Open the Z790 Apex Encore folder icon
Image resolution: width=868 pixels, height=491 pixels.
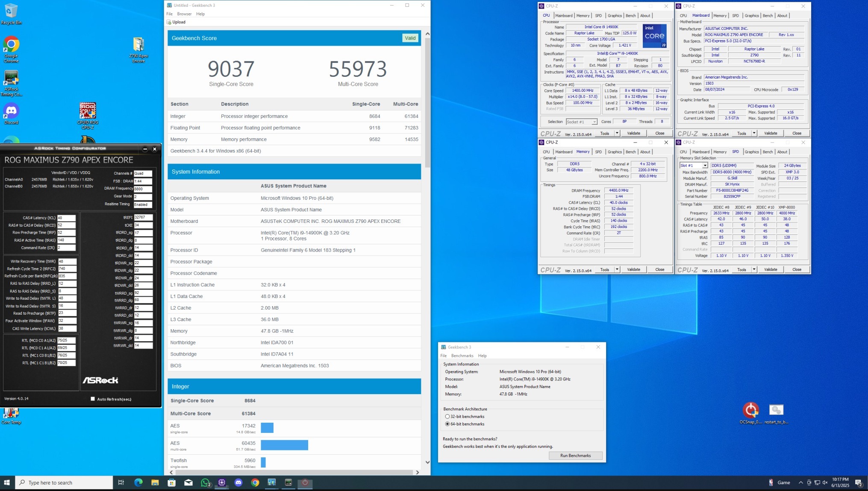(x=138, y=50)
